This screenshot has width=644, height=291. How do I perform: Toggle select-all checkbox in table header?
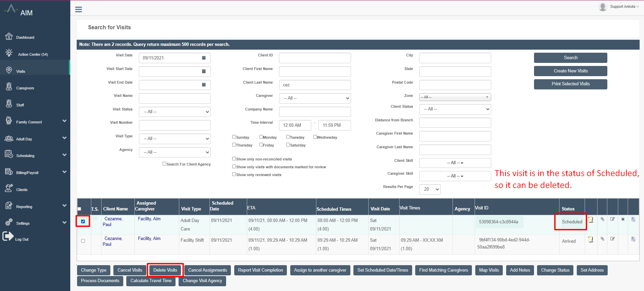(79, 209)
